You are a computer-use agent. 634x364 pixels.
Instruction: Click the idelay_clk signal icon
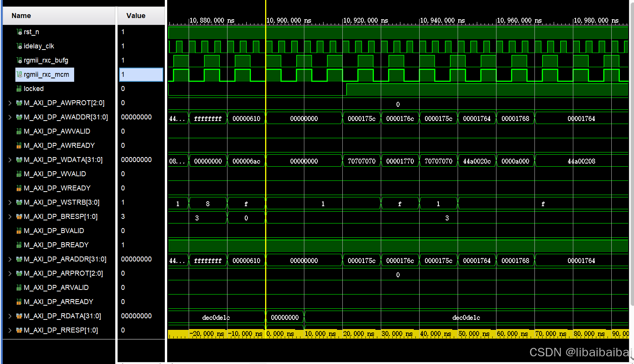tap(19, 46)
